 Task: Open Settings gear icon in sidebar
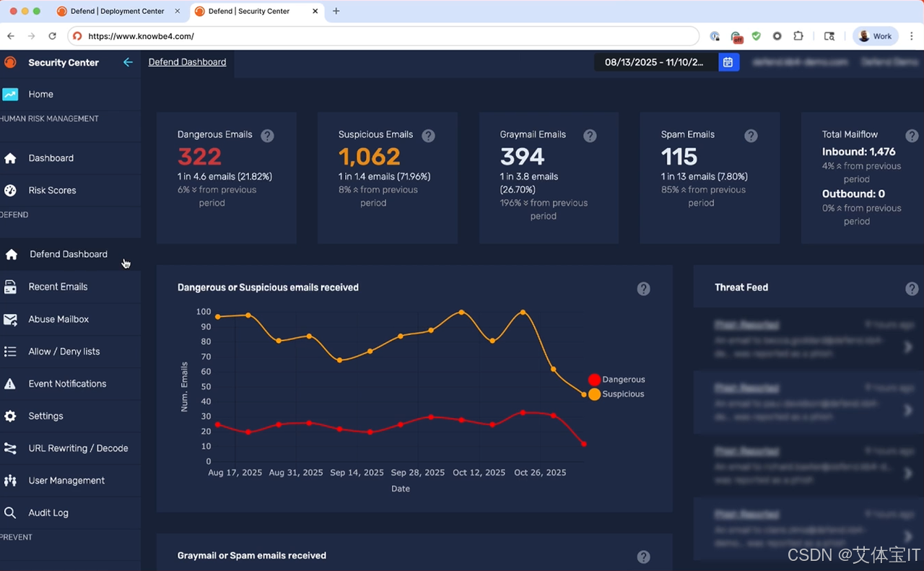click(x=10, y=416)
